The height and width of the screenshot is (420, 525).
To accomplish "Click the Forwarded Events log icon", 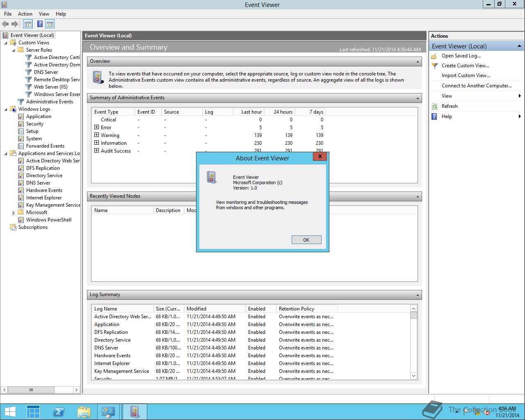I will (21, 146).
